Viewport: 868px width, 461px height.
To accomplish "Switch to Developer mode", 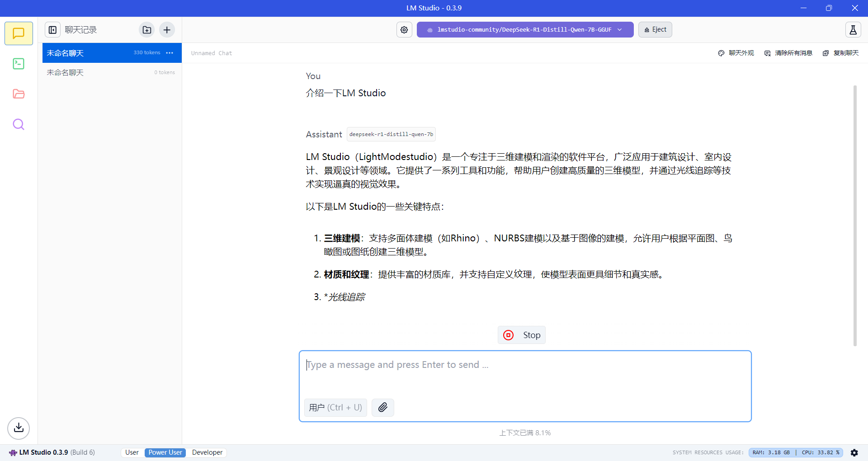I will click(207, 452).
